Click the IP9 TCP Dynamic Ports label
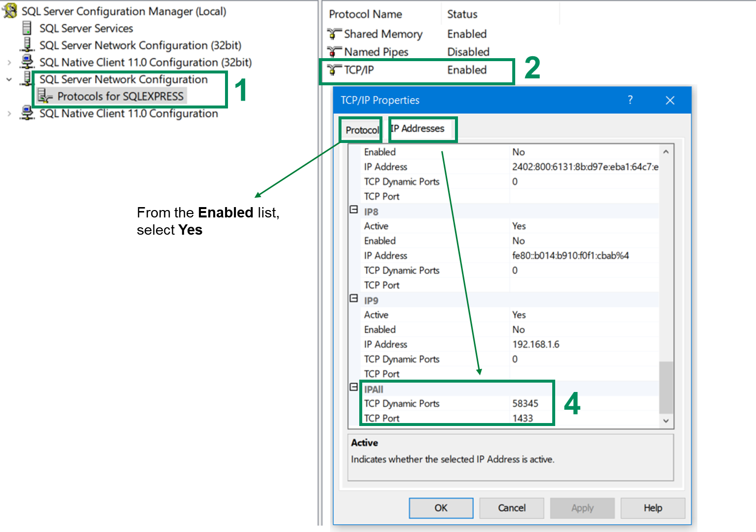The image size is (756, 532). [402, 359]
